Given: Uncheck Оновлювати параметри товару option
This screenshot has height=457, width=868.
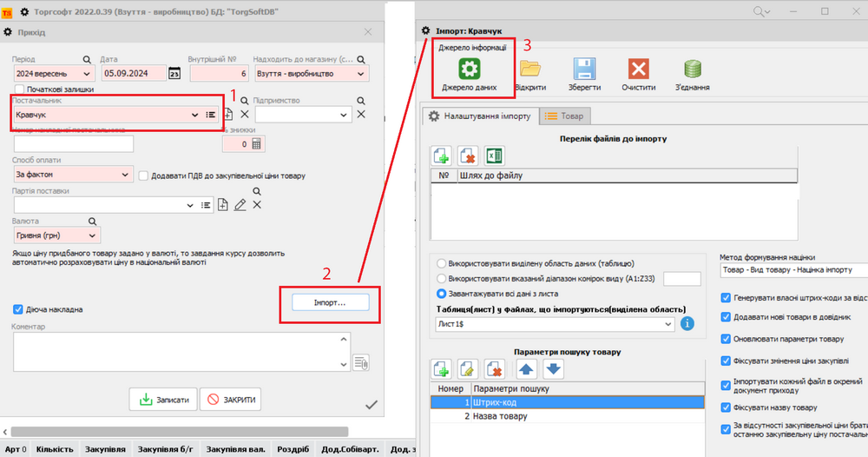Looking at the screenshot, I should pos(726,339).
